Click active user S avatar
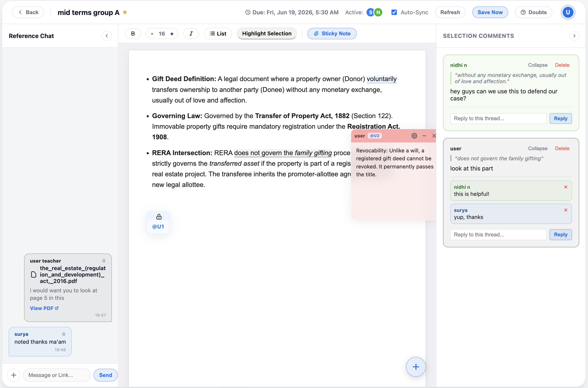This screenshot has height=388, width=588. tap(370, 12)
